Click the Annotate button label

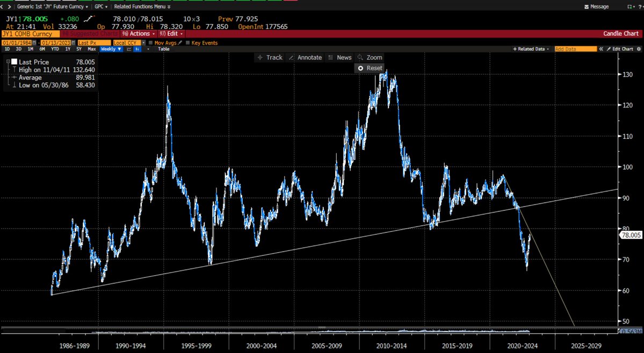coord(310,58)
